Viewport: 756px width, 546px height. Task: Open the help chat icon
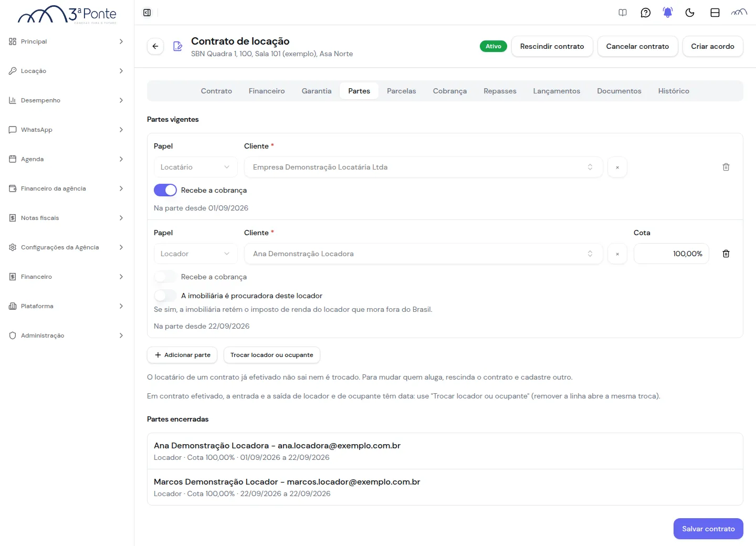point(646,13)
